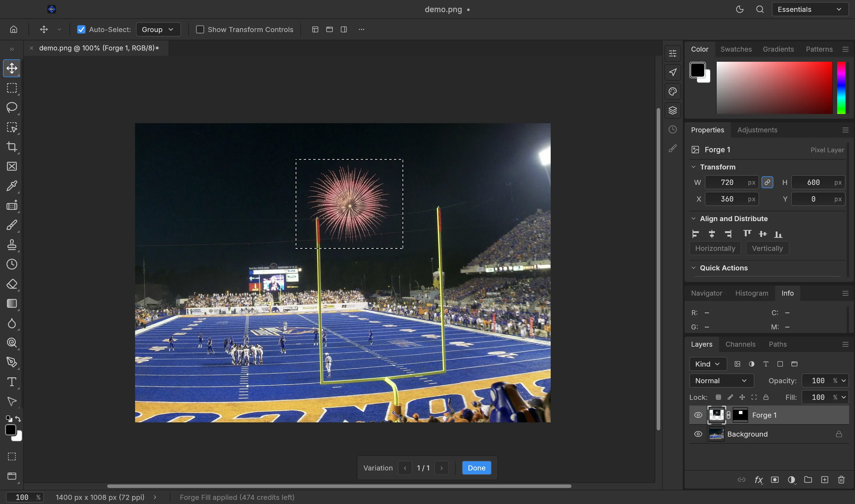Select the Rectangular Marquee tool
The width and height of the screenshot is (855, 504).
coord(12,88)
